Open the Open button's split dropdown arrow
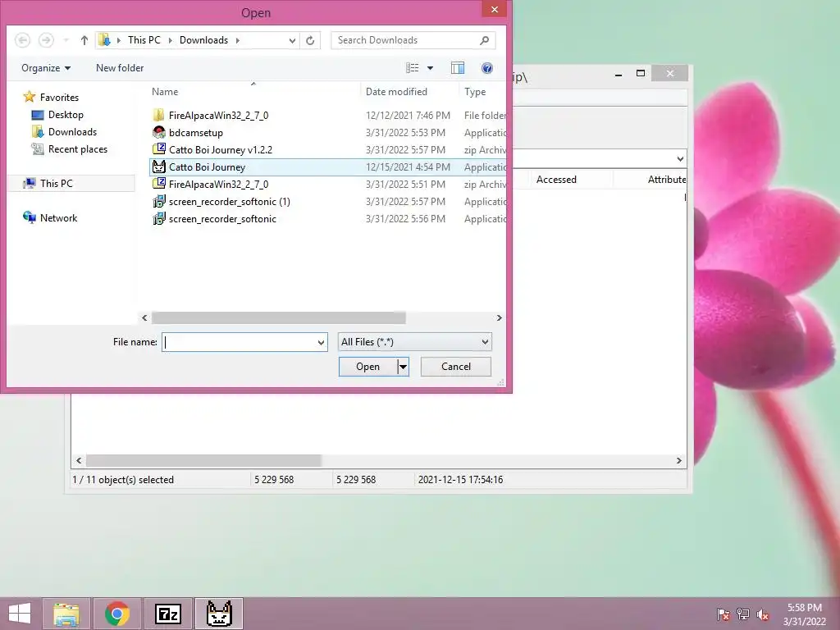This screenshot has width=840, height=630. (403, 367)
